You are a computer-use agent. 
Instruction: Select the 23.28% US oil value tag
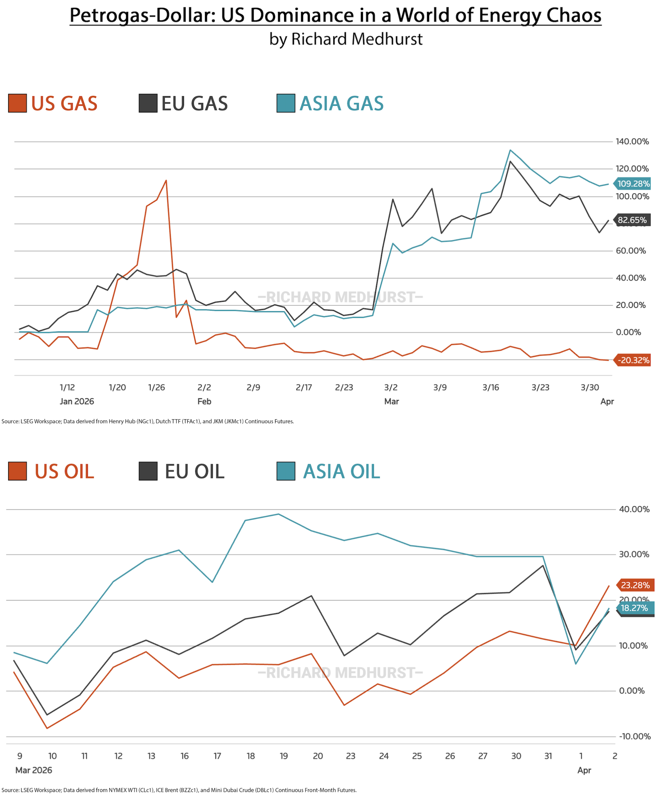point(635,585)
